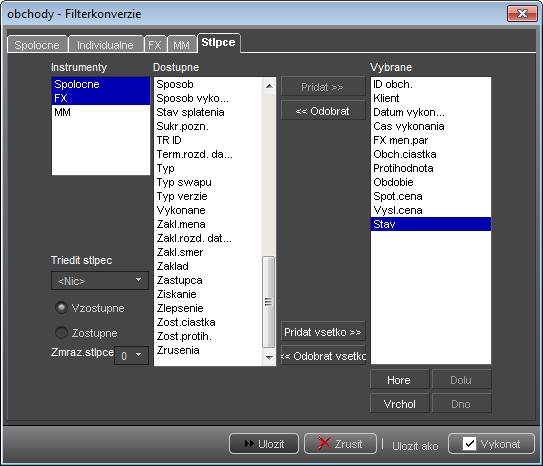Select Vysl.cena in Vybrane list

431,210
